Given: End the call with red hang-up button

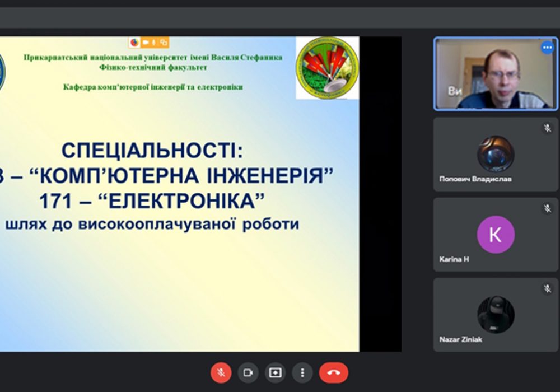Looking at the screenshot, I should [334, 373].
